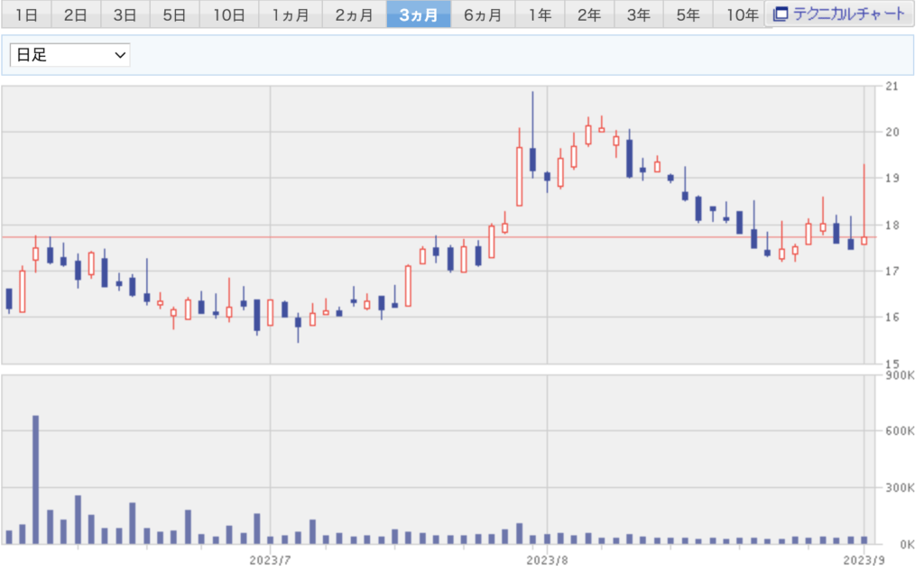Click the active 3ヵ月 tab
Image resolution: width=924 pixels, height=571 pixels.
(419, 14)
